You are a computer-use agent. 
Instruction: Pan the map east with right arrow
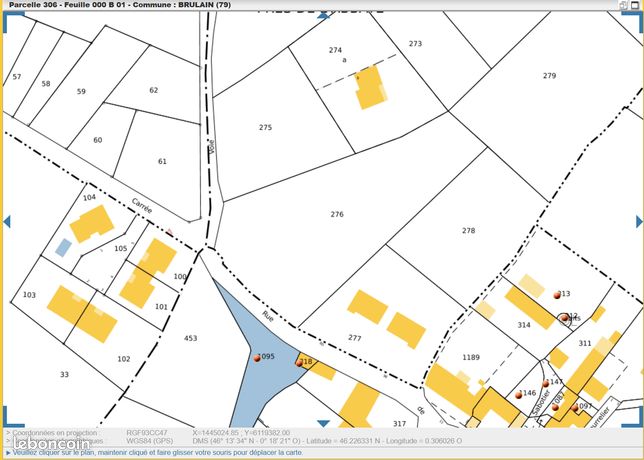[639, 222]
